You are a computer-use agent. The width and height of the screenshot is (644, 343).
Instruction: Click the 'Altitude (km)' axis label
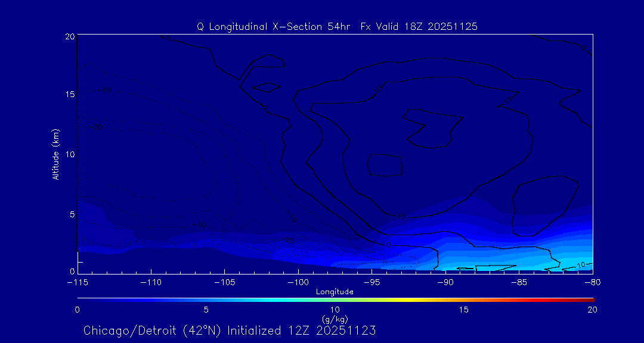[56, 154]
